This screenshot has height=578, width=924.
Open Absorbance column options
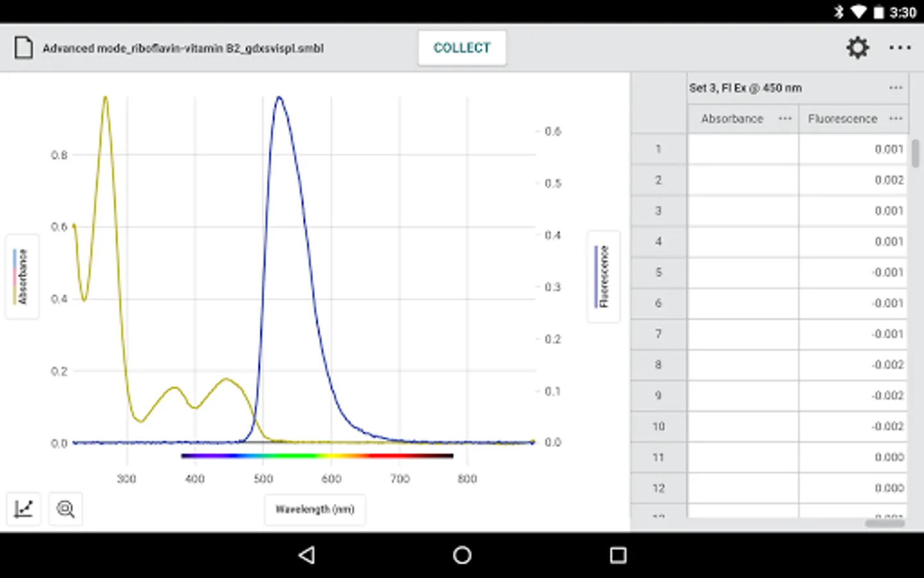click(x=785, y=119)
